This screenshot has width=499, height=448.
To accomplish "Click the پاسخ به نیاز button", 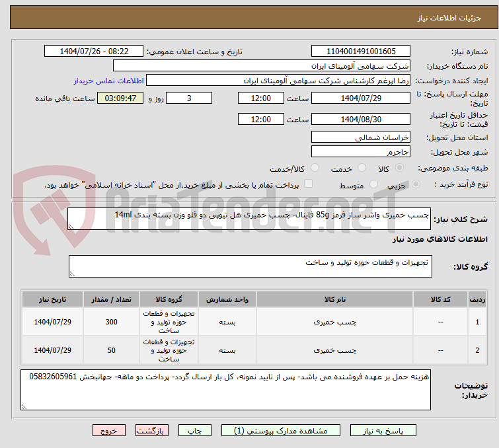I will pyautogui.click(x=383, y=431).
